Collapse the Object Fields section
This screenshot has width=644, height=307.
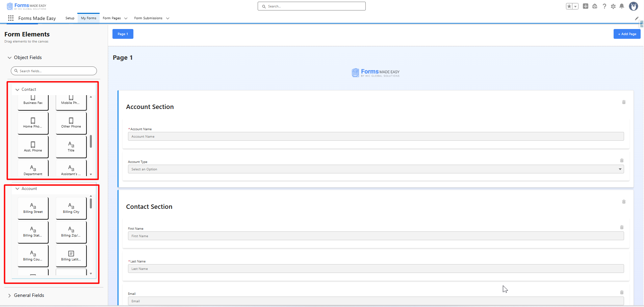click(x=9, y=58)
